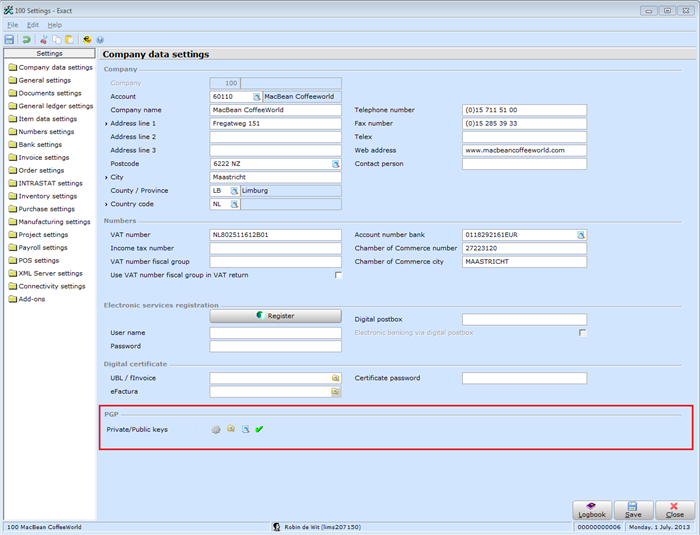Click the Address line 1 field
The width and height of the screenshot is (700, 535).
[275, 123]
